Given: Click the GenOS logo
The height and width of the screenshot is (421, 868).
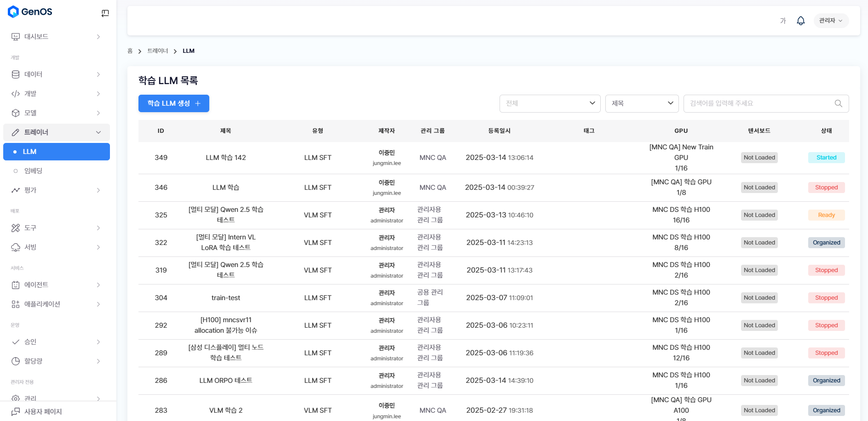Looking at the screenshot, I should click(30, 12).
